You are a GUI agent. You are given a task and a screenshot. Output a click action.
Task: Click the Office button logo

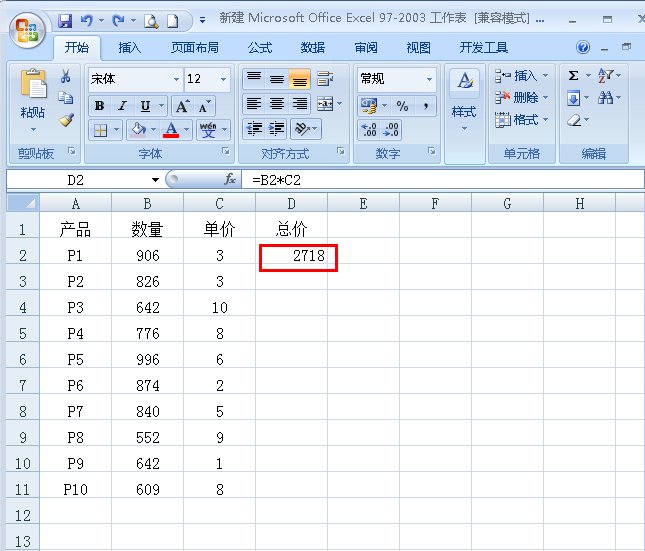[x=25, y=28]
